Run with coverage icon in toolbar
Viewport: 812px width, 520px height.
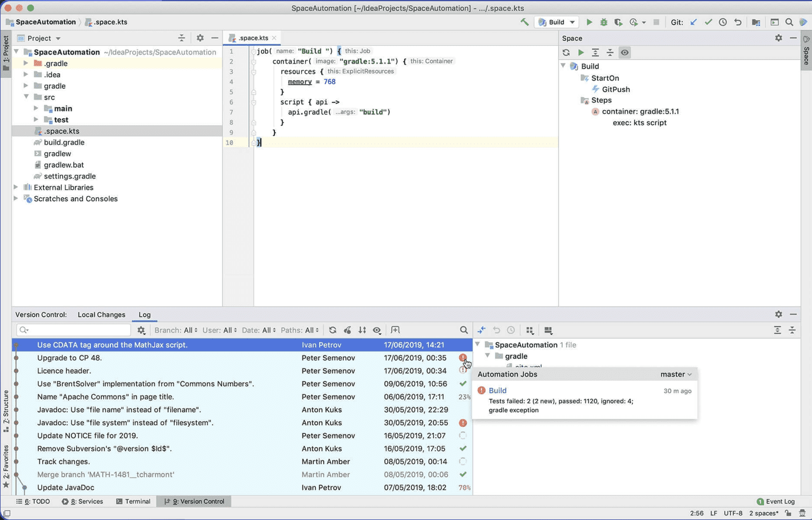618,22
